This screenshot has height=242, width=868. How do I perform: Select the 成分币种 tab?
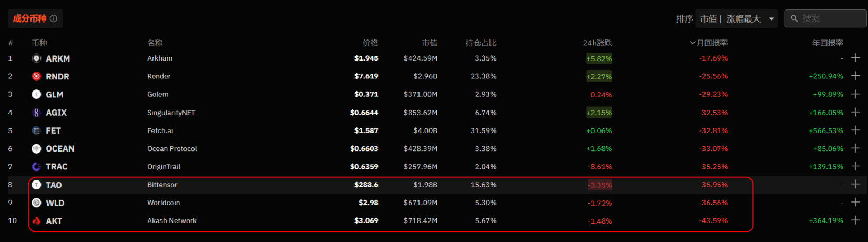(x=29, y=18)
